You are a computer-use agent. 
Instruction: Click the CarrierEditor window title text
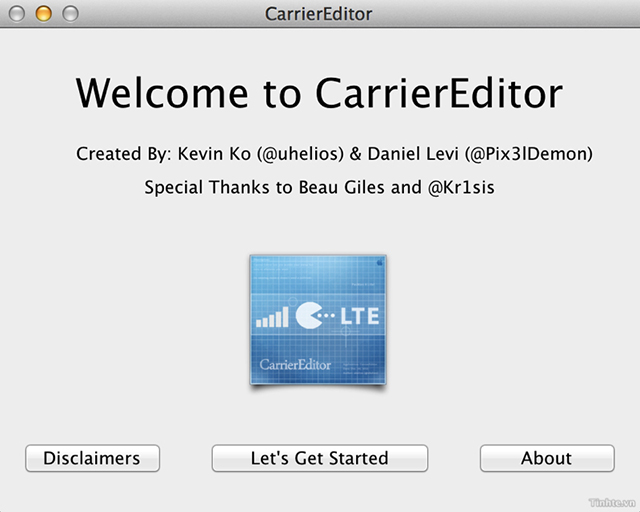(318, 14)
